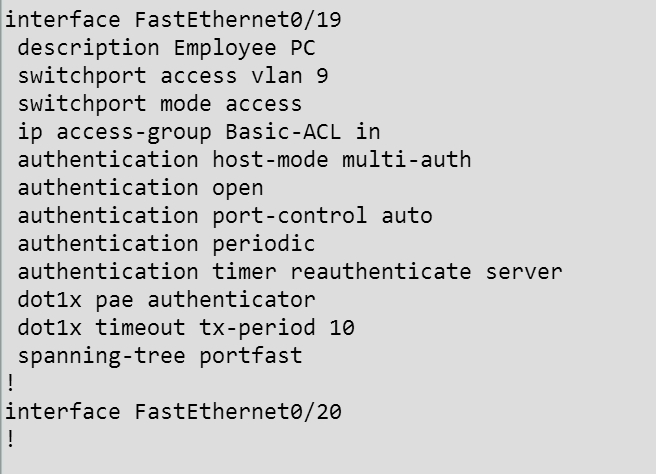The width and height of the screenshot is (656, 474).
Task: Click the 'spanning-tree portfast' line
Action: (160, 356)
